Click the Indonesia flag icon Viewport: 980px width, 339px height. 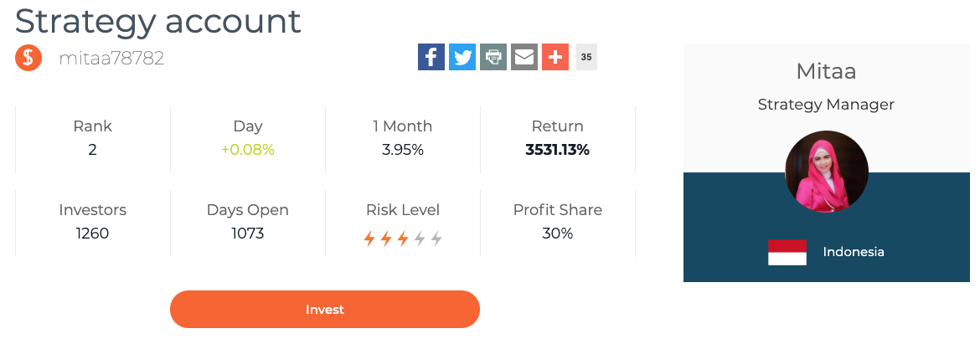(x=787, y=252)
